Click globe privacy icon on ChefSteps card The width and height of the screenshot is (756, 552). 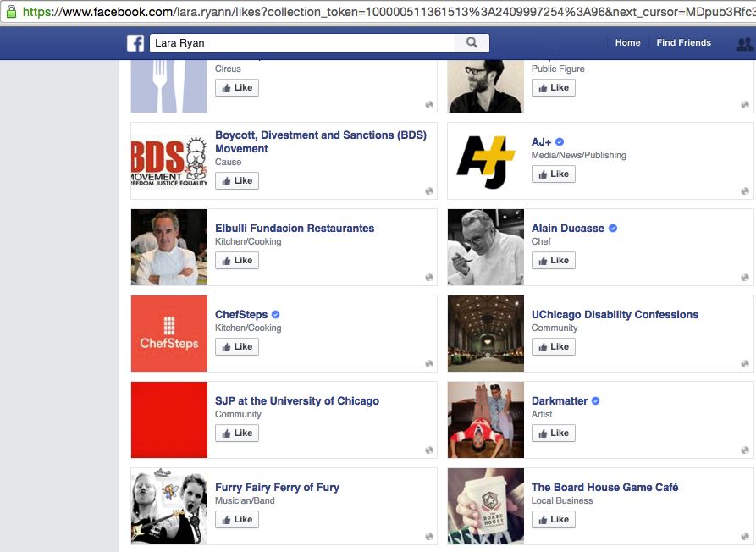click(429, 364)
